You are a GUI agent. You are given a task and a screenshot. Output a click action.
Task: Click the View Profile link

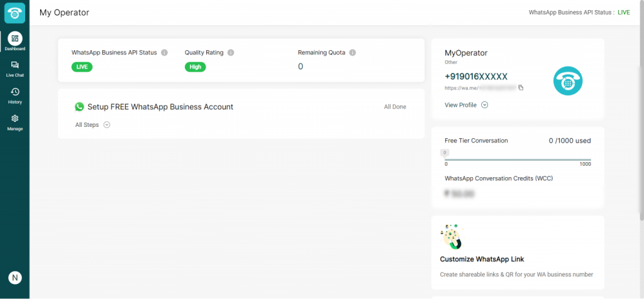460,105
